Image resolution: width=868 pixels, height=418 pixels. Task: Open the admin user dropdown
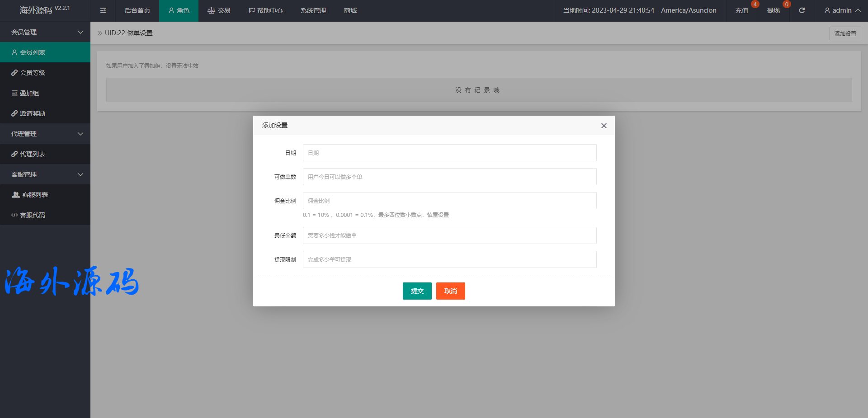pos(842,10)
